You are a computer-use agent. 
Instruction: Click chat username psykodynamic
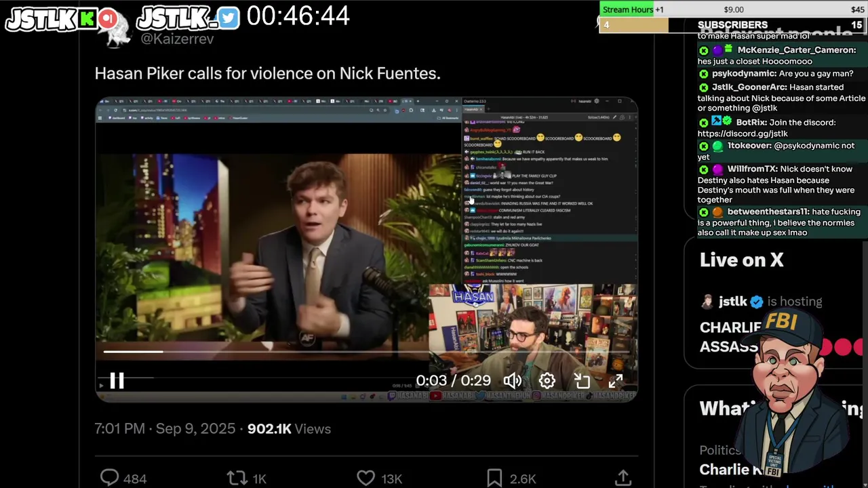(743, 73)
